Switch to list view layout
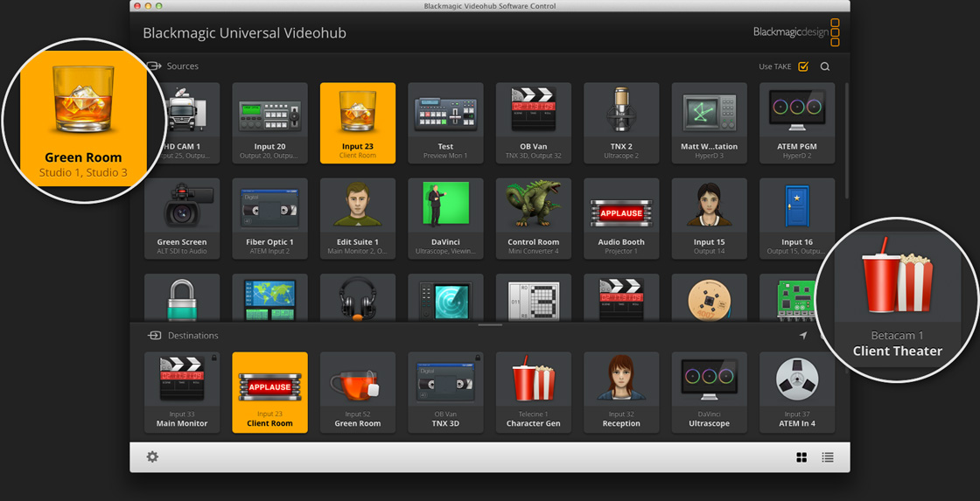 click(x=828, y=457)
